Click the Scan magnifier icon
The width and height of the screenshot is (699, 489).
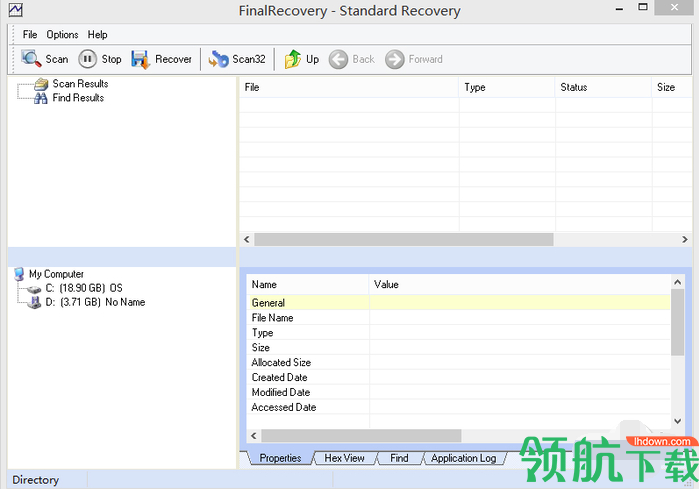[x=31, y=59]
